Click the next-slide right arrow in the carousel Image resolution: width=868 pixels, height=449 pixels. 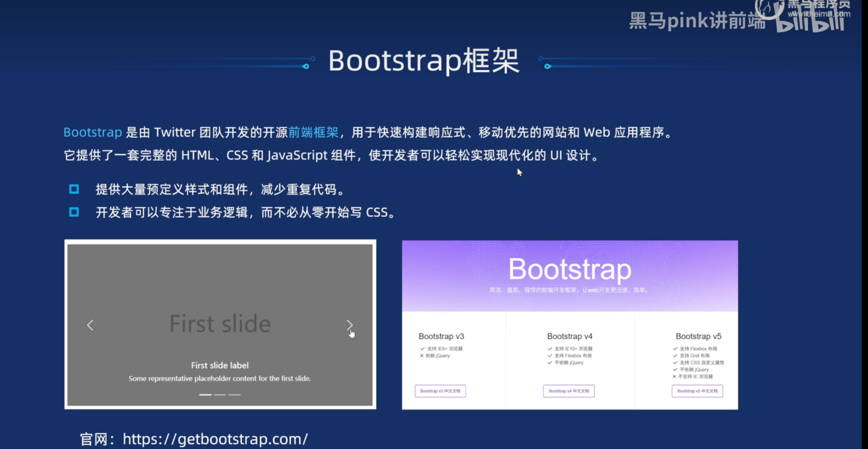pos(349,325)
